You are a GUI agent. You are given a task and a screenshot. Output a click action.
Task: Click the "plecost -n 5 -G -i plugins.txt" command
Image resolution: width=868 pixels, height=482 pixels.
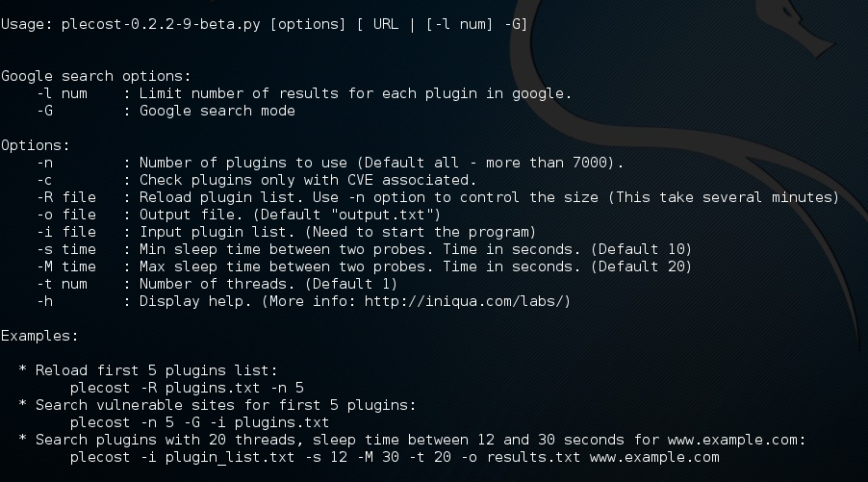(x=199, y=422)
